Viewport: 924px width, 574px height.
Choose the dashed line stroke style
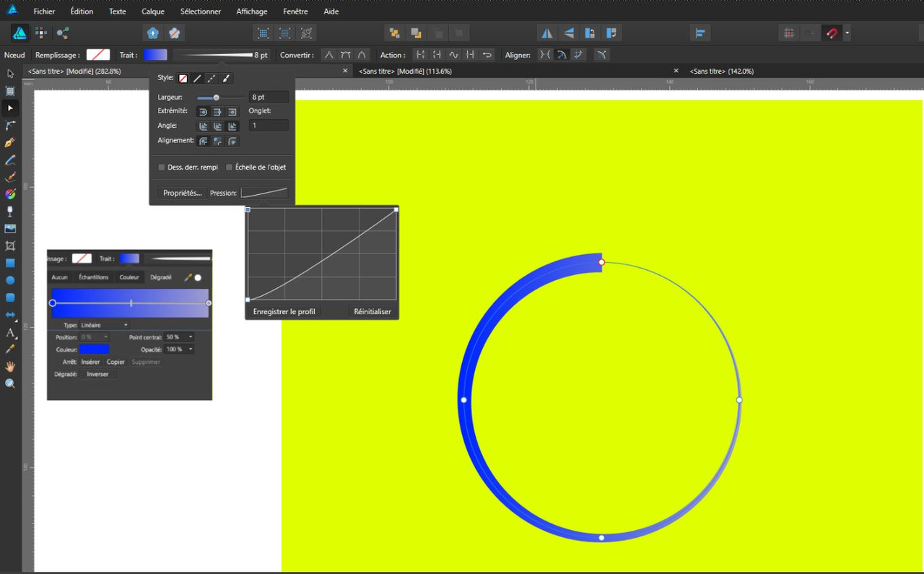click(212, 78)
